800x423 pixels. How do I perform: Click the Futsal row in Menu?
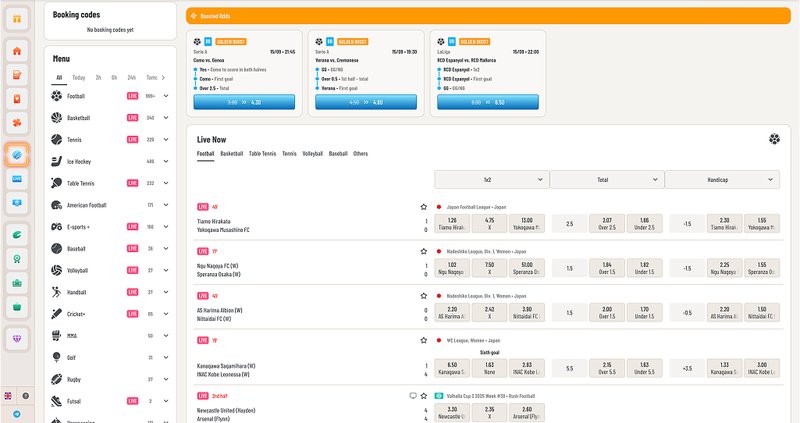tap(110, 401)
